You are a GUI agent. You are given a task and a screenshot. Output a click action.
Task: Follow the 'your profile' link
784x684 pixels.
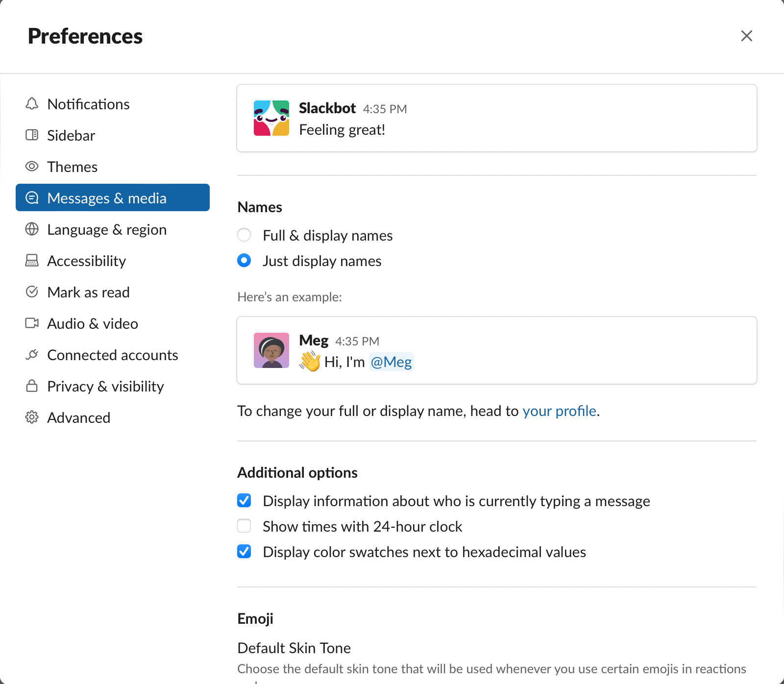pos(559,411)
